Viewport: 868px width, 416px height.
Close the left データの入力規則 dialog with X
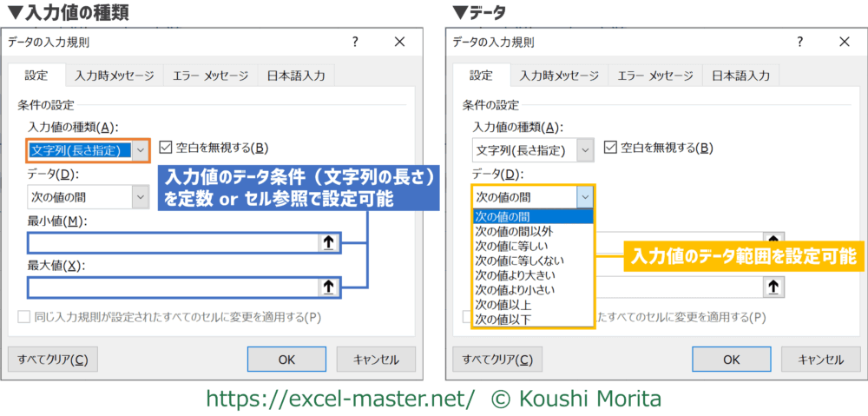(399, 42)
